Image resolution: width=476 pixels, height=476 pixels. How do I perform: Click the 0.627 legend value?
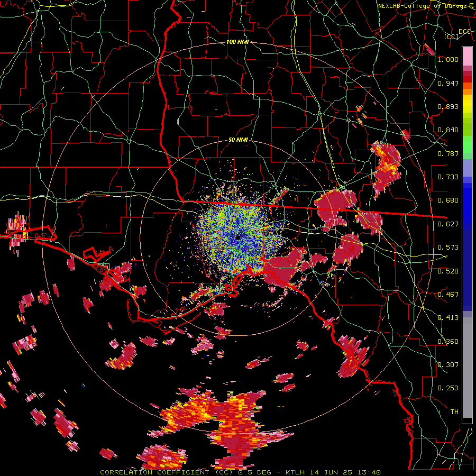point(448,224)
